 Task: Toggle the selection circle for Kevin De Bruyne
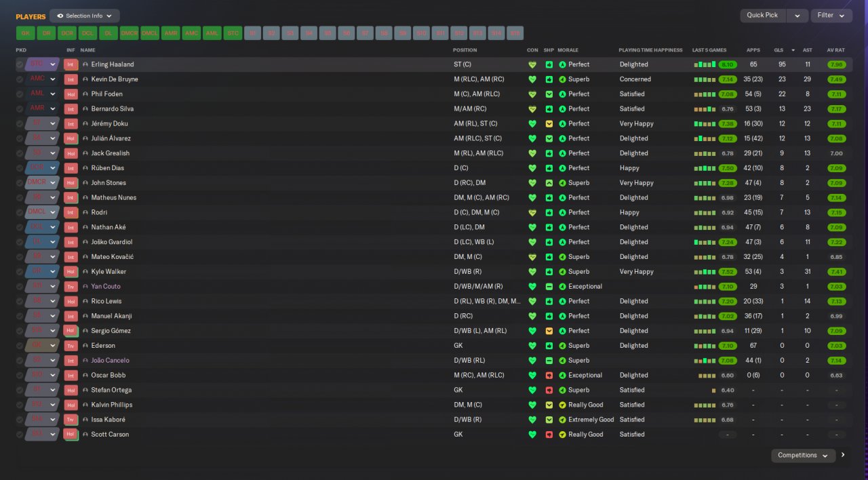(x=20, y=79)
